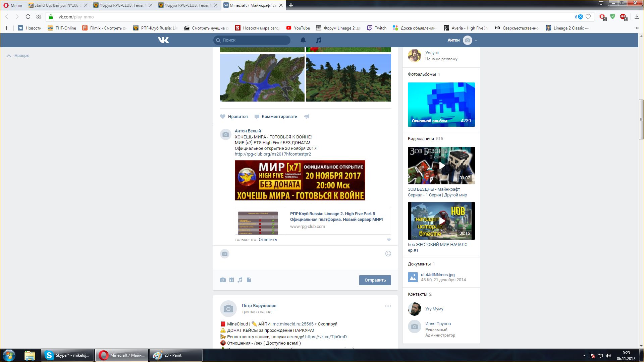644x362 pixels.
Task: Share post using megaphone icon
Action: tap(307, 117)
